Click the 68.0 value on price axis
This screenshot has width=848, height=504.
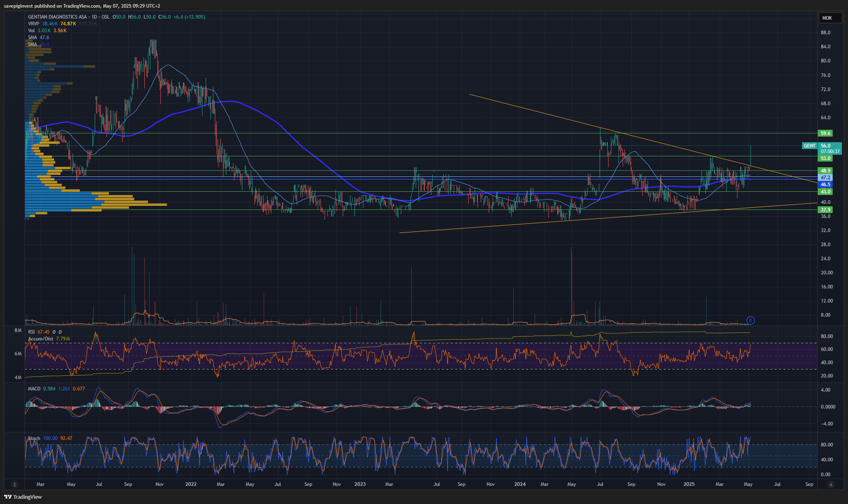pyautogui.click(x=825, y=104)
